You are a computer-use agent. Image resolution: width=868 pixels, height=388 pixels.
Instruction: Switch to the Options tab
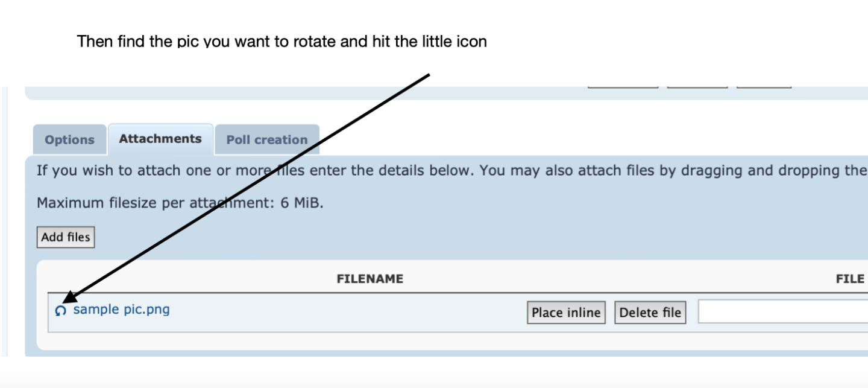click(x=69, y=139)
